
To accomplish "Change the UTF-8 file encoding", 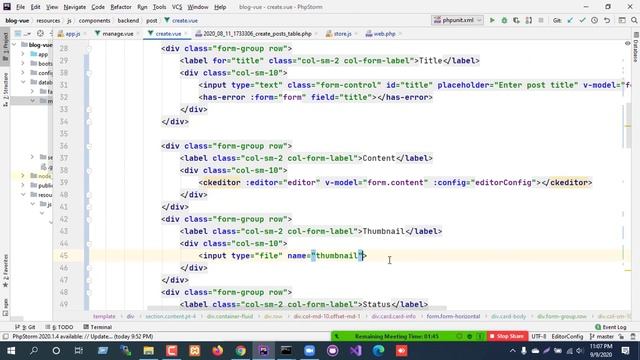I will coord(539,336).
